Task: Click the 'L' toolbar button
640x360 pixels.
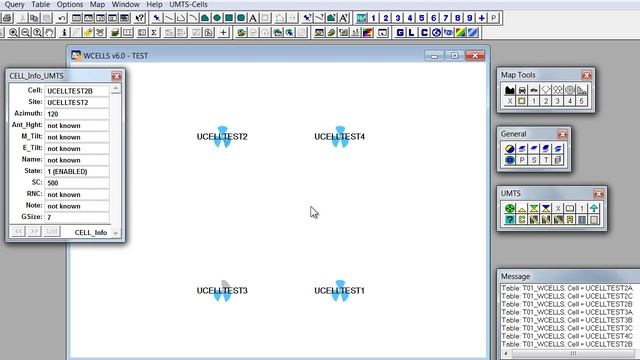Action: 411,33
